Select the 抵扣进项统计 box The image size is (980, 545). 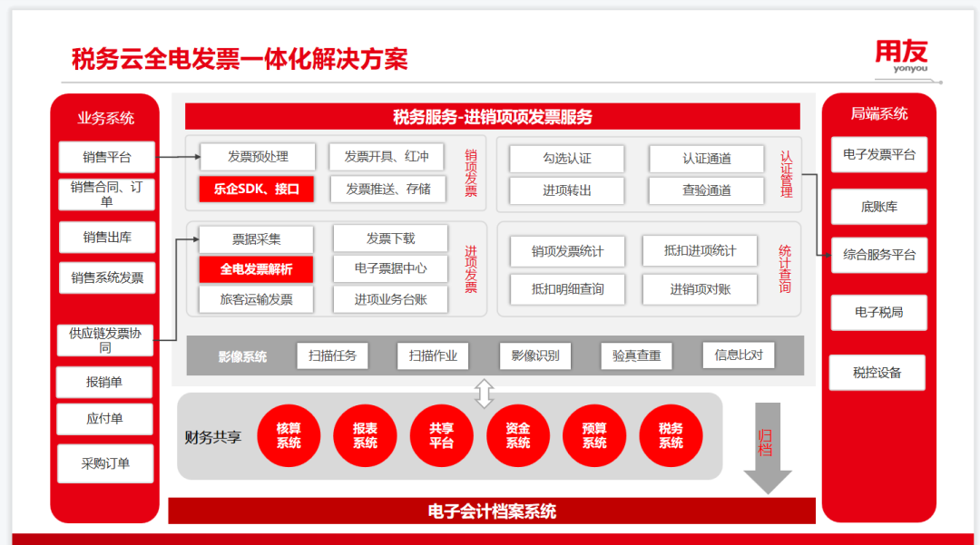(x=700, y=251)
